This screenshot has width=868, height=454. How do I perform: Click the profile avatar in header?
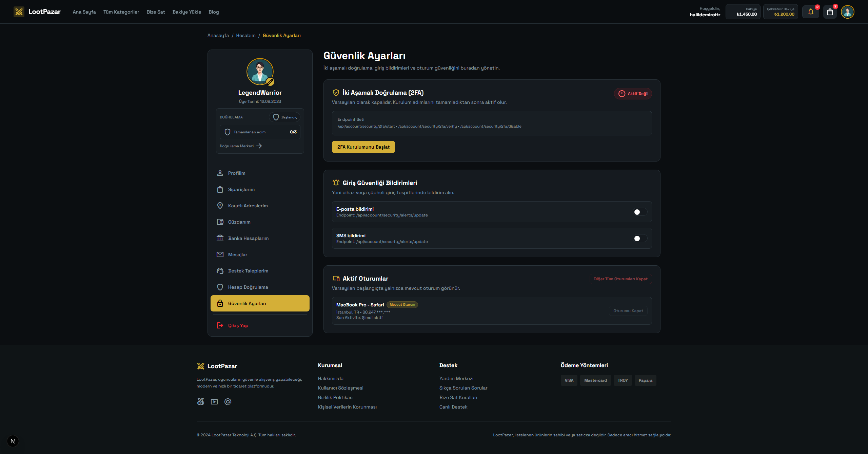[x=847, y=12]
